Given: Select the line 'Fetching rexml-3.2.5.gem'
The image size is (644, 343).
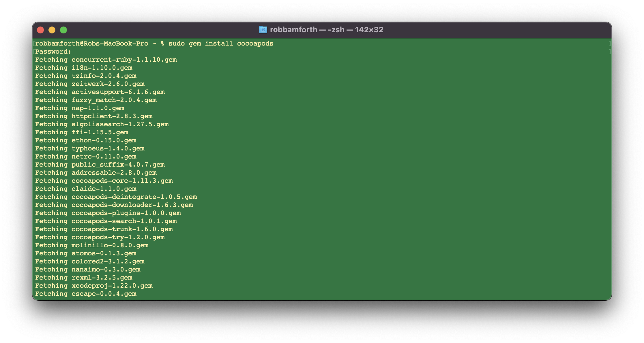Looking at the screenshot, I should click(x=84, y=278).
